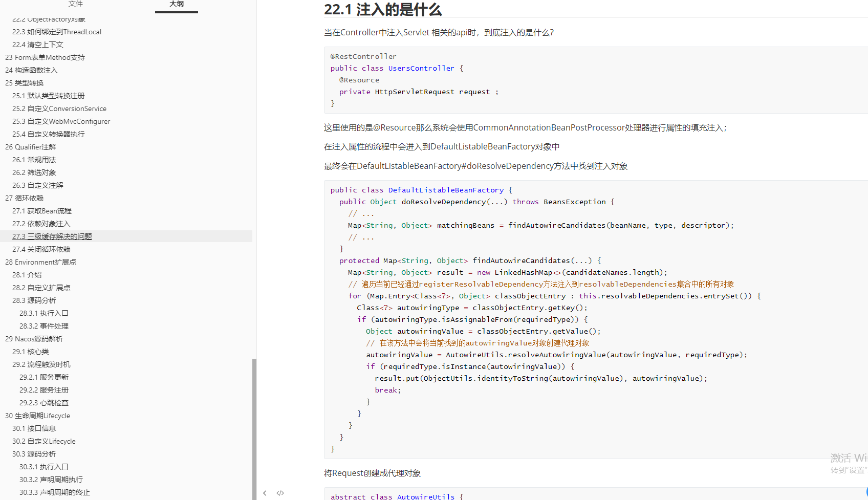Viewport: 868px width, 500px height.
Task: Open 30.3.3 声明周期的终止
Action: click(55, 492)
